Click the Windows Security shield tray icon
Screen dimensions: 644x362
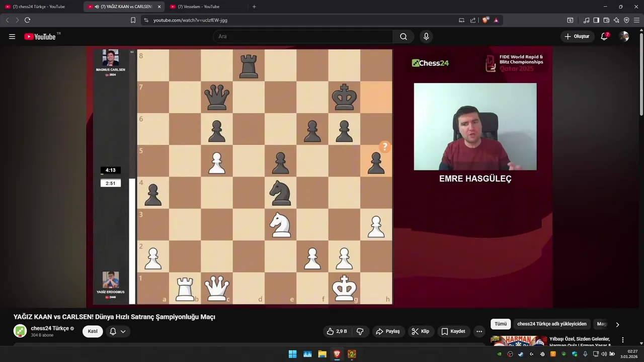575,354
